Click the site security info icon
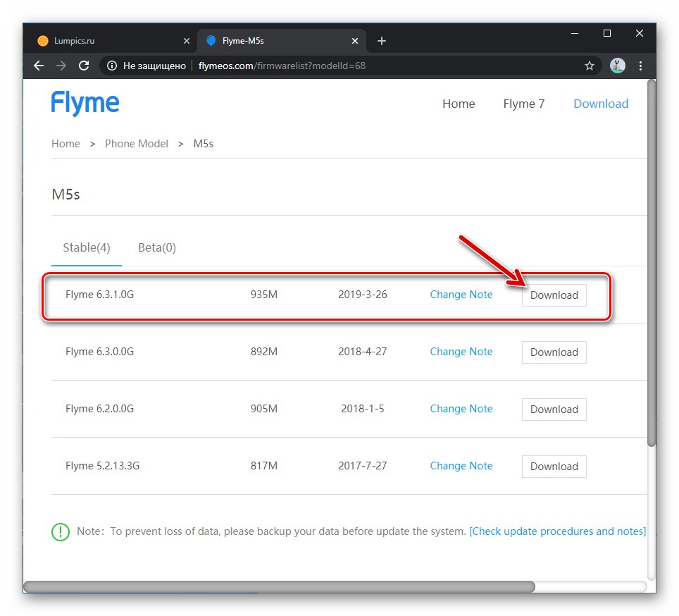 pos(111,66)
